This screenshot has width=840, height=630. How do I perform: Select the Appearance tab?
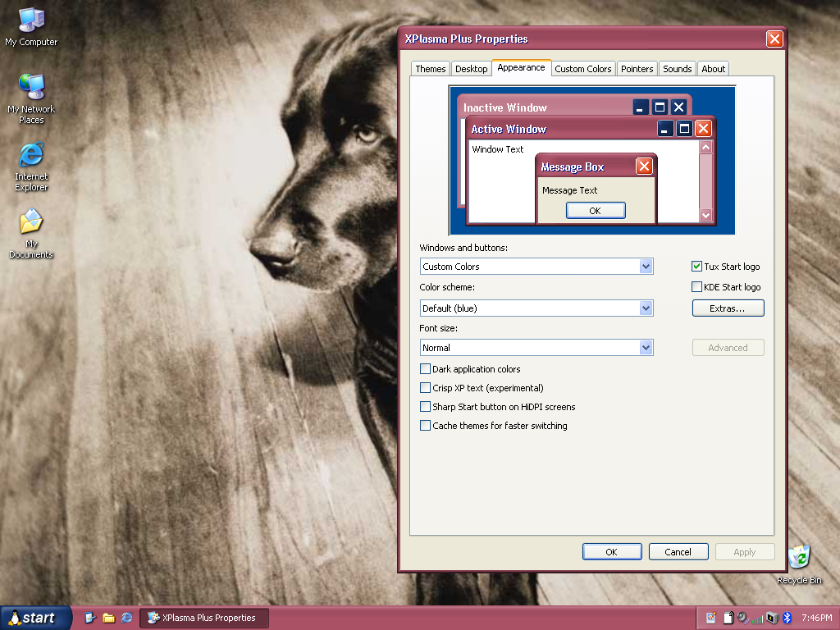(x=521, y=67)
